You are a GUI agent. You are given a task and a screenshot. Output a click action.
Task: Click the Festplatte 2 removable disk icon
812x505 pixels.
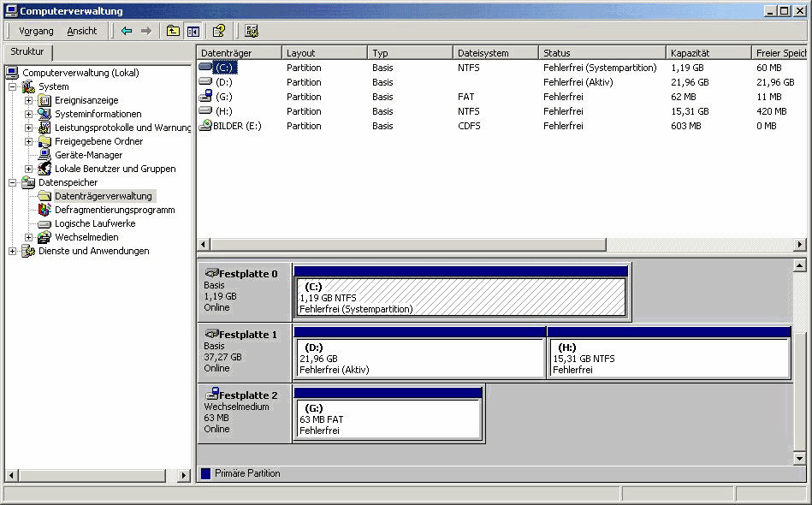212,394
